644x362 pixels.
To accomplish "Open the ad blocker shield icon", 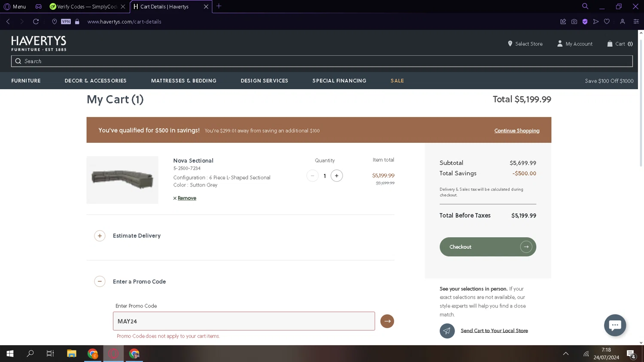I will point(585,21).
